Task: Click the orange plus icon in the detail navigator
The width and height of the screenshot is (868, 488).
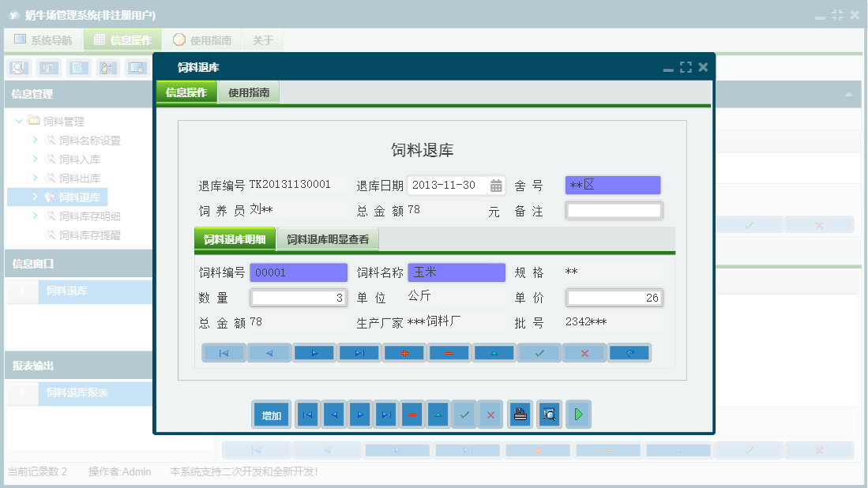Action: [x=404, y=353]
